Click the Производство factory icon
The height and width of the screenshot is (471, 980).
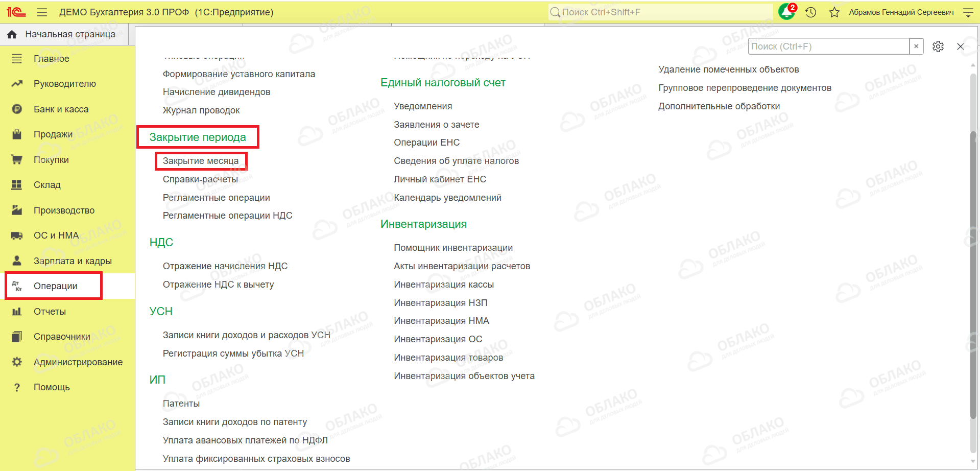tap(17, 210)
